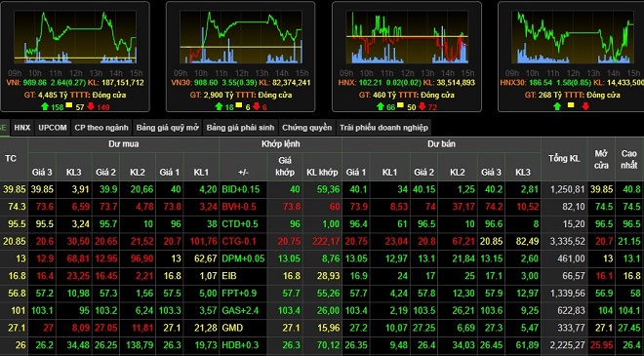
Task: Click red down arrow under VNI chart
Action: 91,106
